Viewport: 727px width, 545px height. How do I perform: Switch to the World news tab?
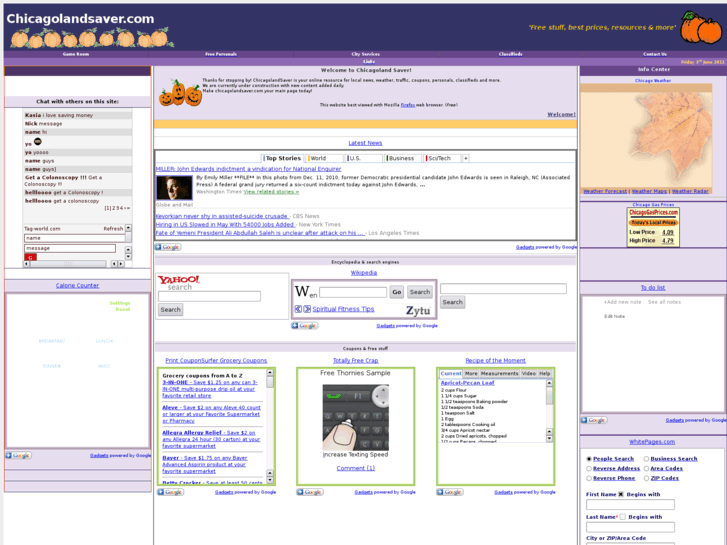point(324,158)
